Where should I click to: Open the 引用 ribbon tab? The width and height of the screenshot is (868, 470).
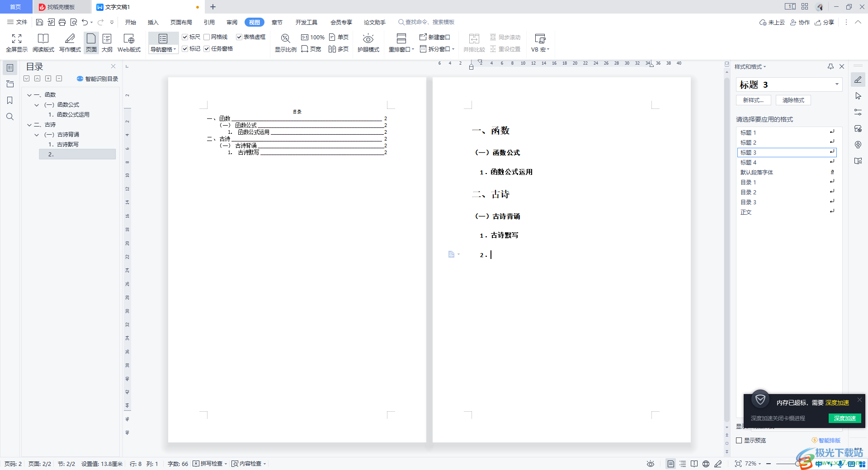coord(209,22)
